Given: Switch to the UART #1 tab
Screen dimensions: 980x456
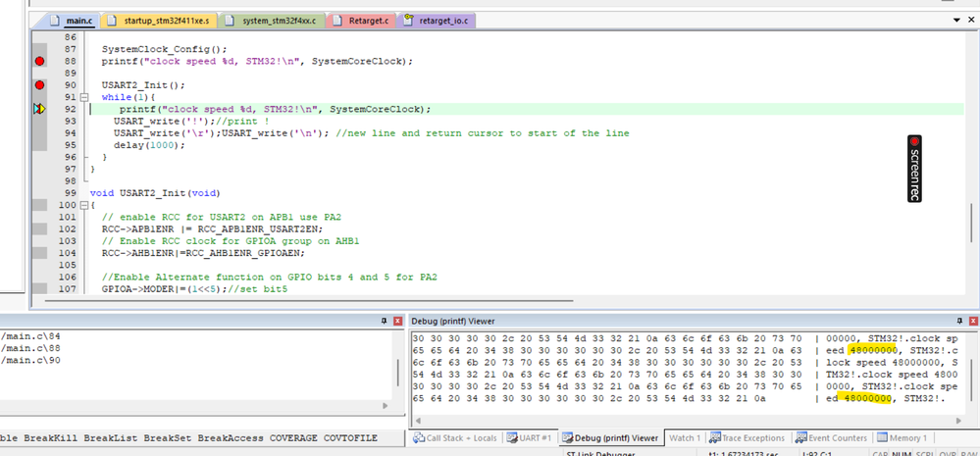Looking at the screenshot, I should click(x=530, y=438).
